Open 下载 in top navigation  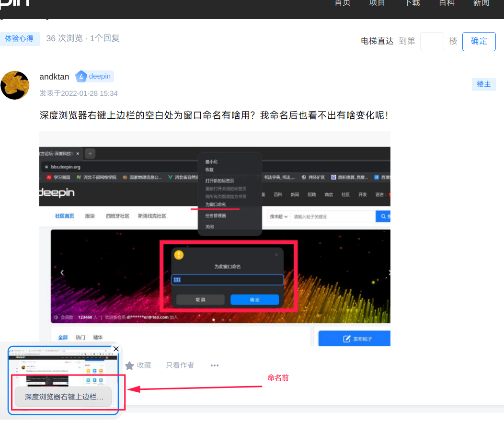tap(412, 3)
